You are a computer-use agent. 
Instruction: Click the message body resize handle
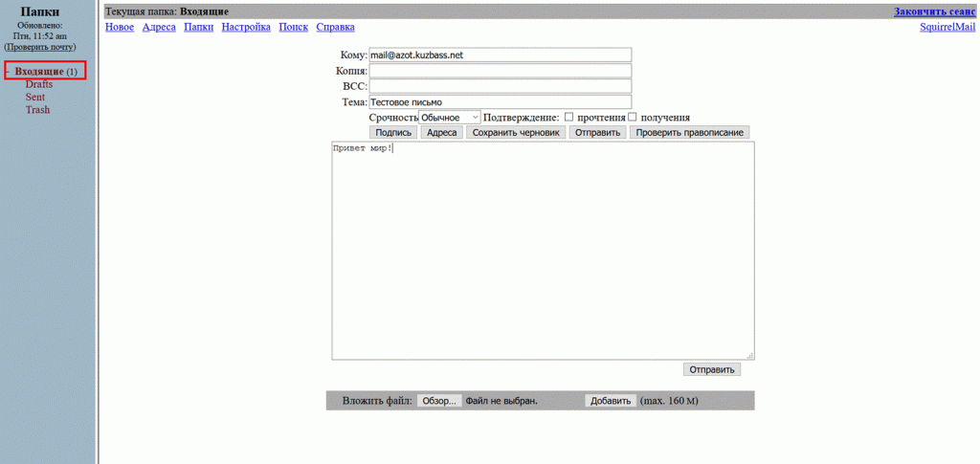point(749,355)
